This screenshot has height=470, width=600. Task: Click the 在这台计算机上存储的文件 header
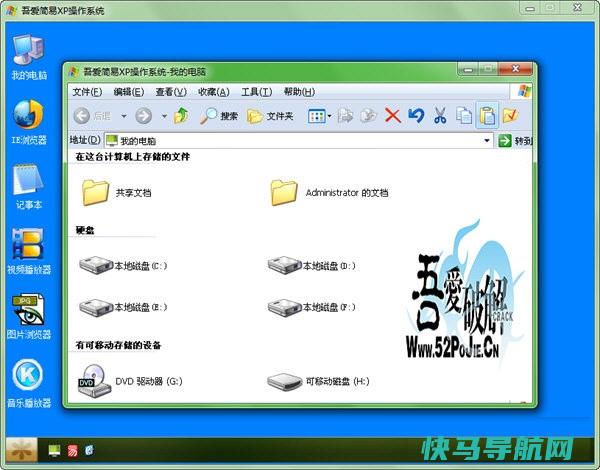133,157
